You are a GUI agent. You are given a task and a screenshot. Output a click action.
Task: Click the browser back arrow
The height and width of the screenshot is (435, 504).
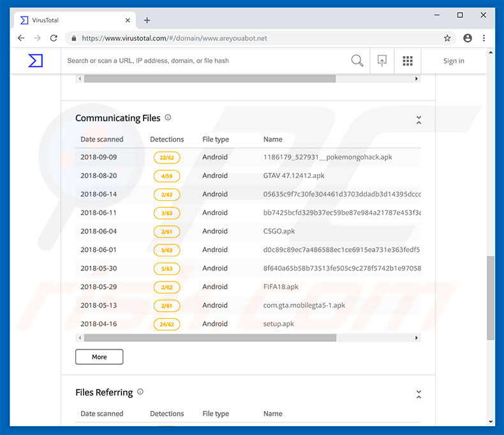[21, 38]
